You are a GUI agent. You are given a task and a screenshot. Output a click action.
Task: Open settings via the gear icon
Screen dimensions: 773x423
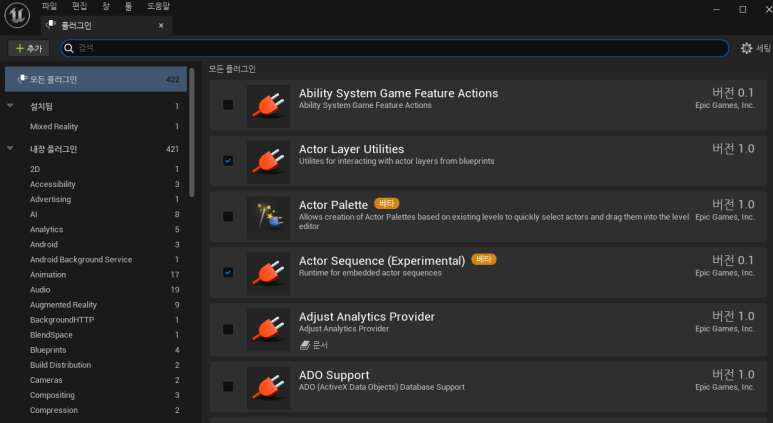(746, 48)
